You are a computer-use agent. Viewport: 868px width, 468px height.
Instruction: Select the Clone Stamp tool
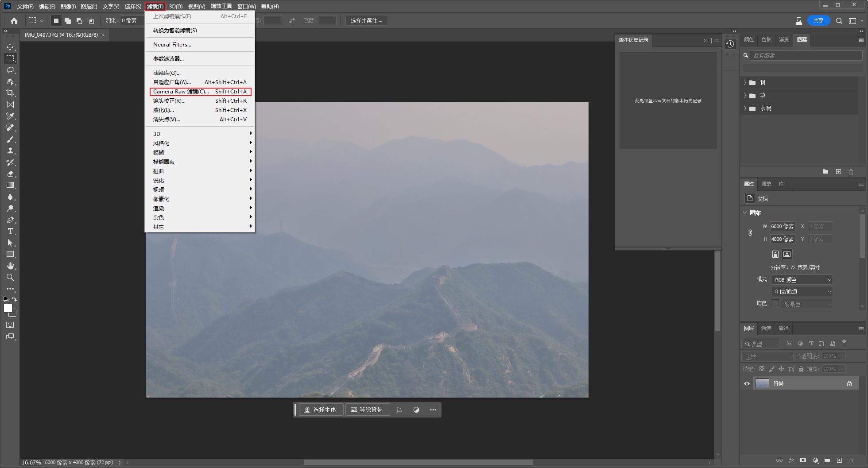click(10, 151)
